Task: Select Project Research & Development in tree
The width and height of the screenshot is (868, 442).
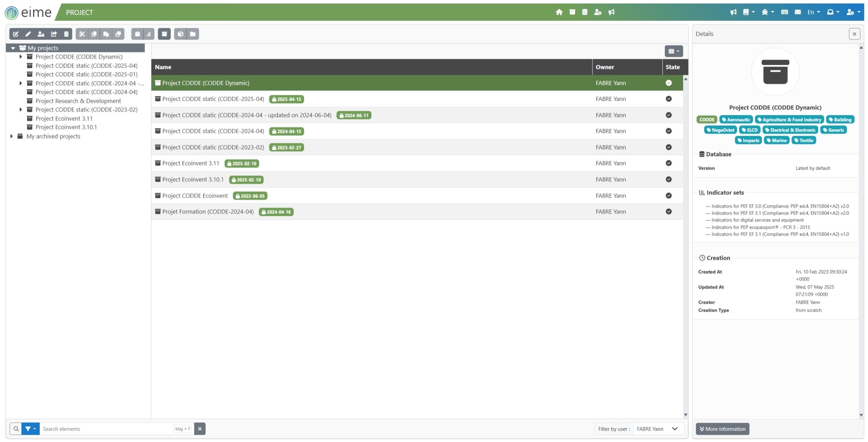Action: (78, 101)
